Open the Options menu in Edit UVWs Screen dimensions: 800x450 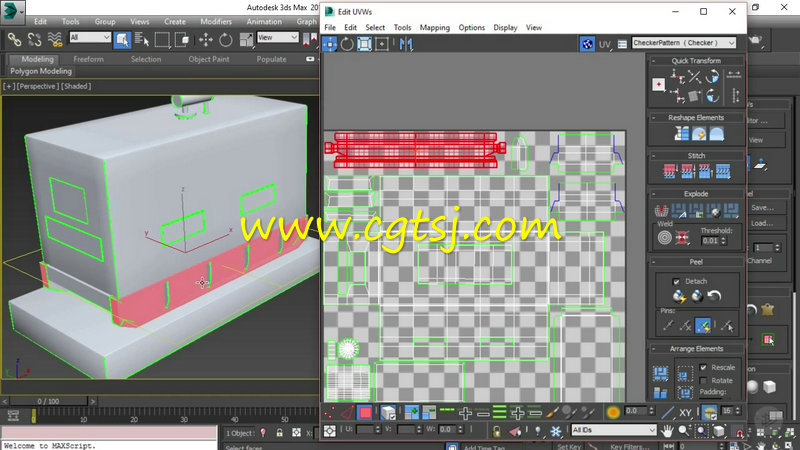(471, 28)
